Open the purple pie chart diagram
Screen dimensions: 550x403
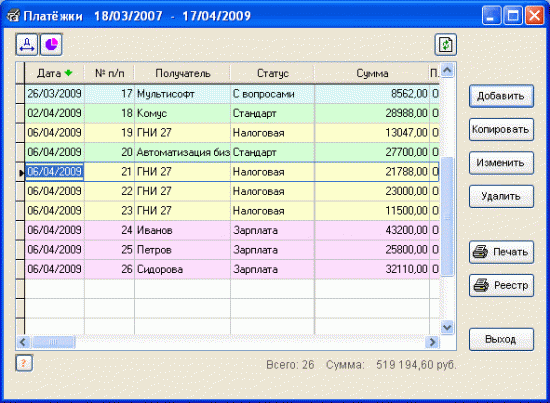tap(51, 45)
